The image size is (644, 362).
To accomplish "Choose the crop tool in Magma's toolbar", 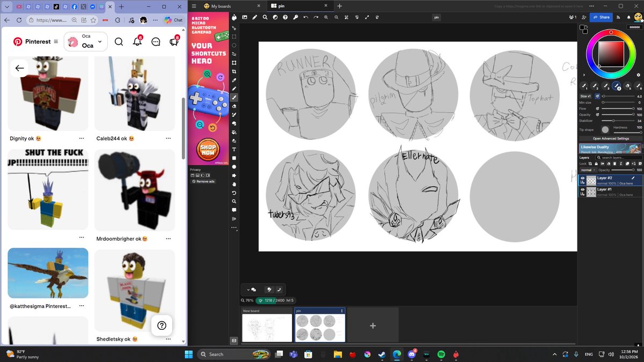I will [x=235, y=71].
